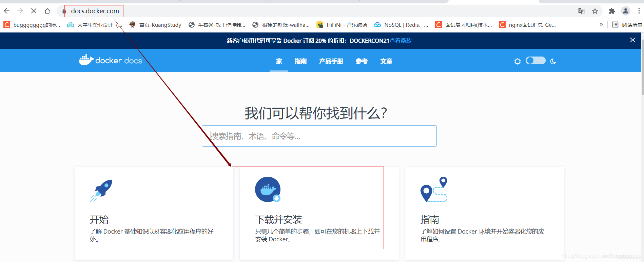Screen dimensions: 644x262
Task: Select the 指南 navigation tab
Action: 300,61
